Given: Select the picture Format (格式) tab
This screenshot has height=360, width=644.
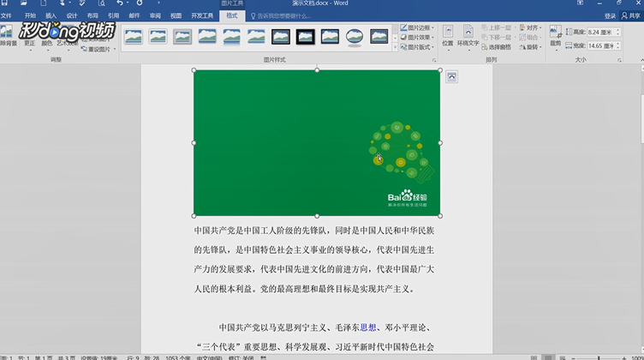Looking at the screenshot, I should [x=232, y=15].
